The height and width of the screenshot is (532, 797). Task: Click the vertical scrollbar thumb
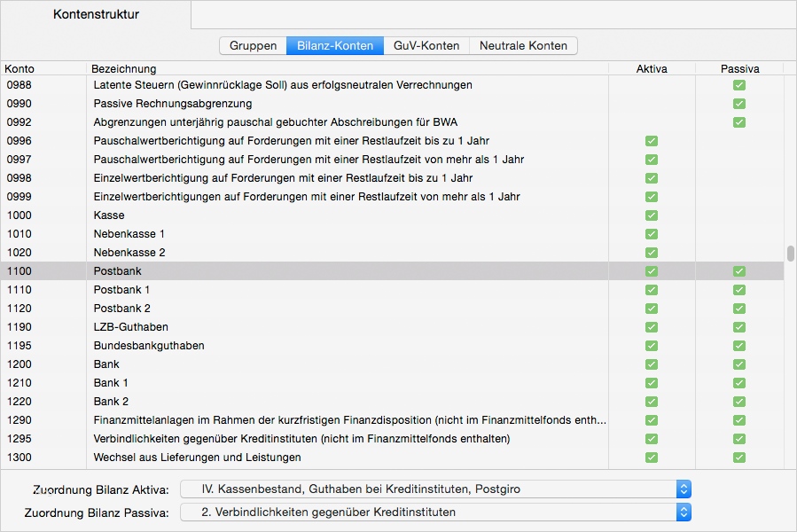[790, 254]
